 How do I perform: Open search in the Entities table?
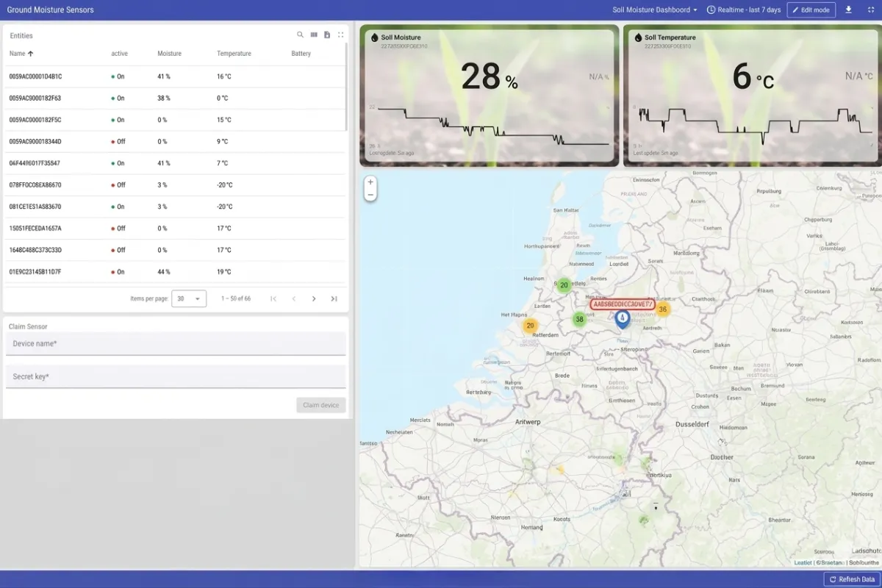pos(300,35)
